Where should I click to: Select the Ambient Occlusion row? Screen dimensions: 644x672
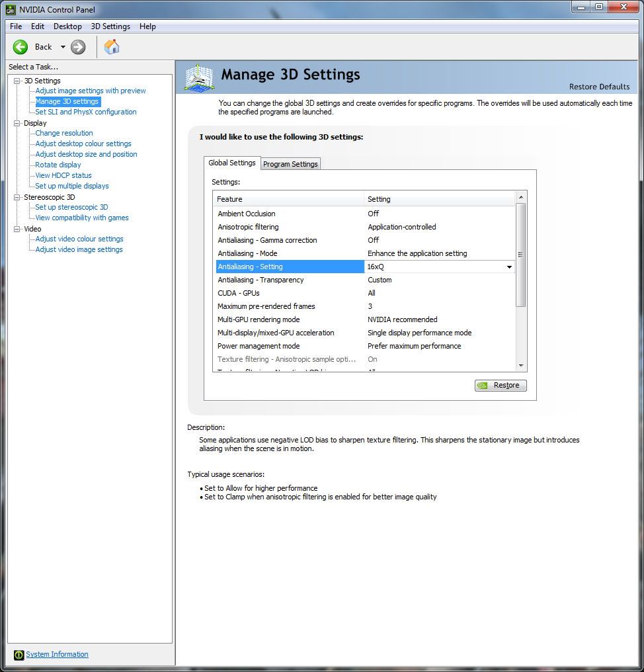point(365,214)
